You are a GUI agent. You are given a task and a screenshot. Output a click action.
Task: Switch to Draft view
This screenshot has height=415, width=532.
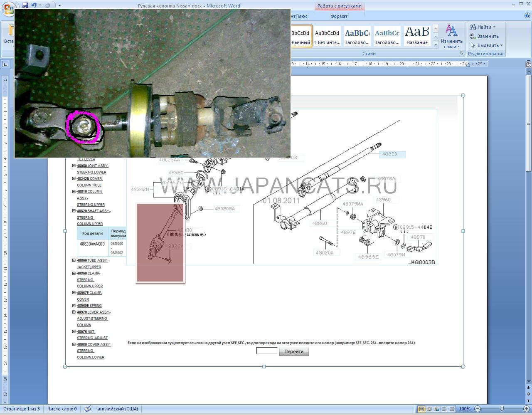pyautogui.click(x=451, y=409)
